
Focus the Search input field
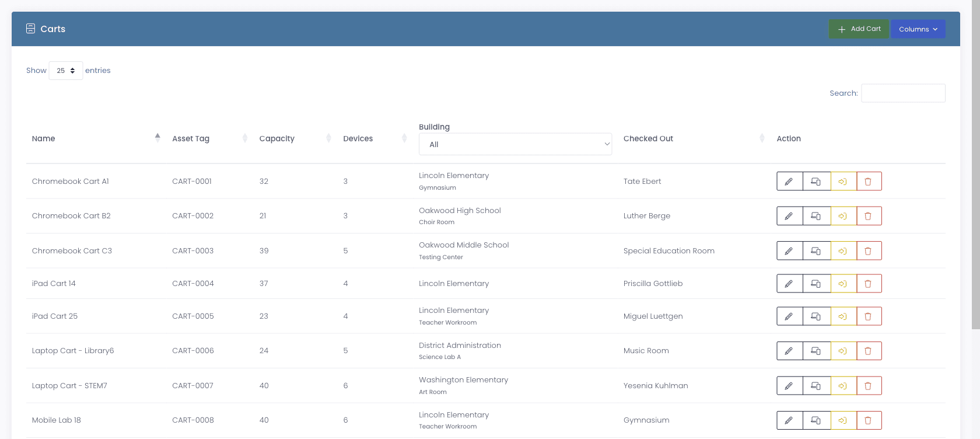click(903, 93)
